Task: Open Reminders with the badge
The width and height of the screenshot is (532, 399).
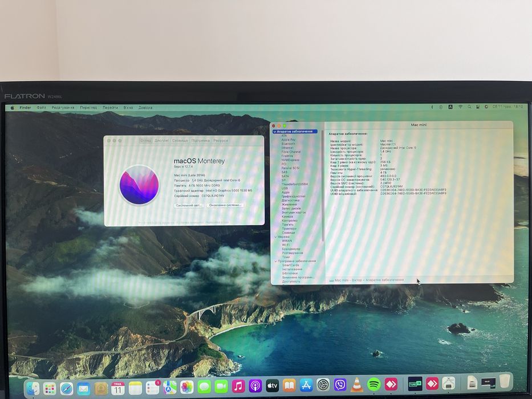Action: pyautogui.click(x=152, y=388)
